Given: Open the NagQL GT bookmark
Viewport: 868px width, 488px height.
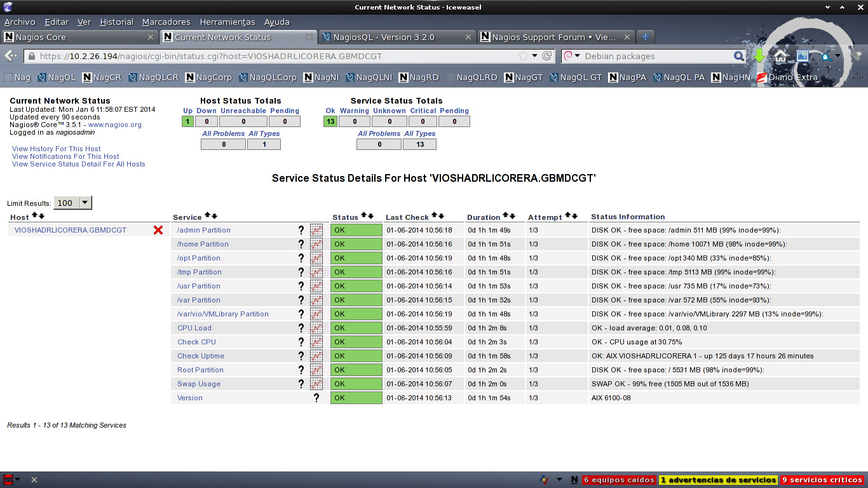Looking at the screenshot, I should [576, 78].
